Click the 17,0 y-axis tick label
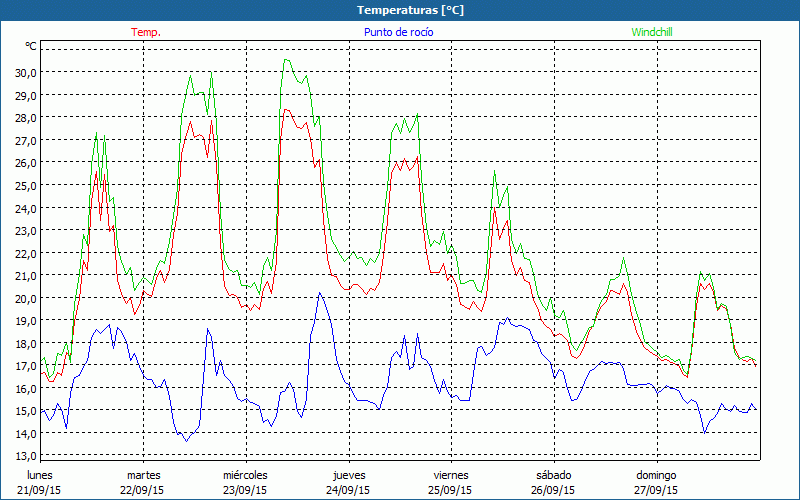 tap(25, 366)
